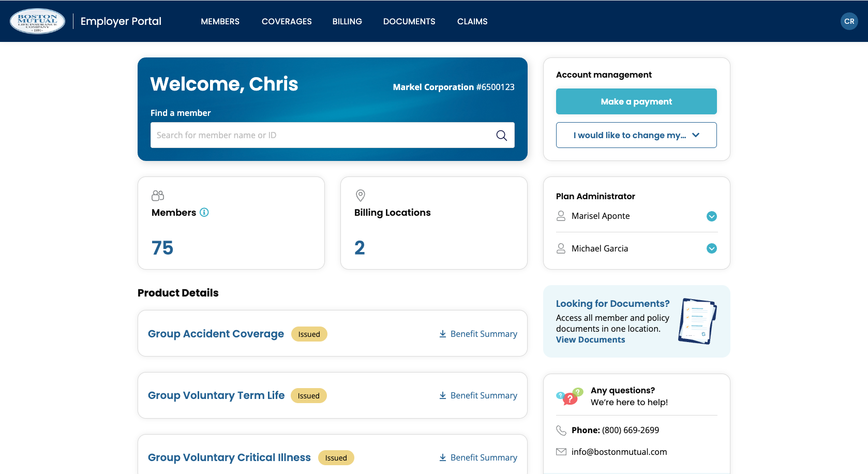868x474 pixels.
Task: Click the documents illustration
Action: tap(697, 321)
